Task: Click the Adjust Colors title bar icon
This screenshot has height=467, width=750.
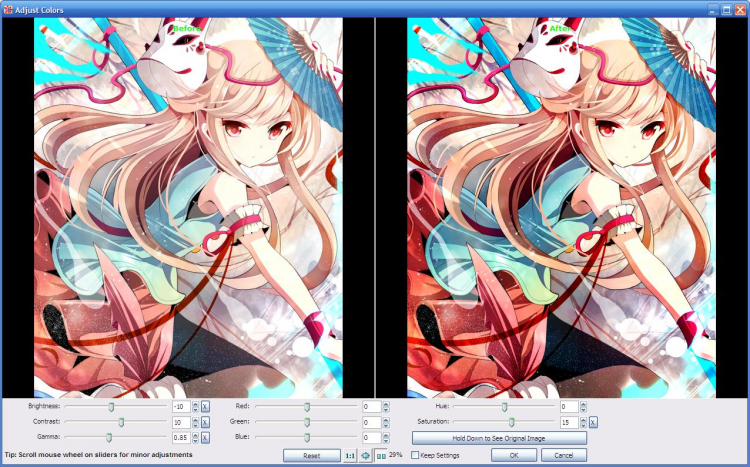Action: click(8, 10)
